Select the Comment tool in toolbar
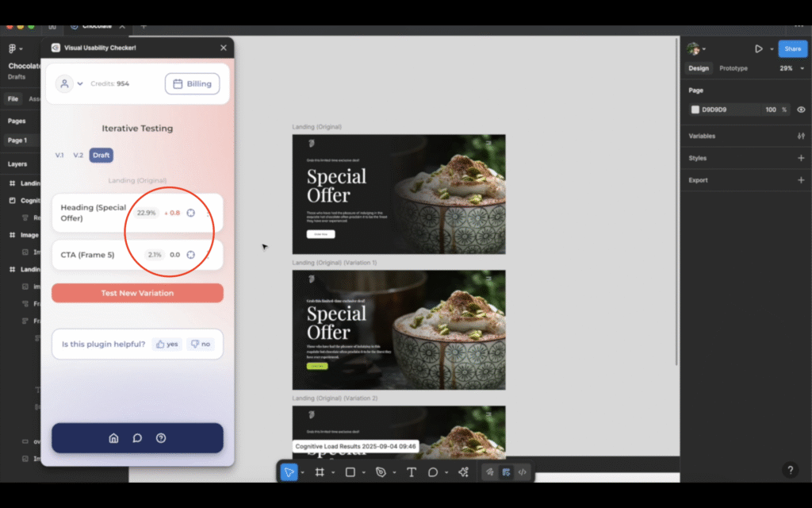This screenshot has height=508, width=812. (x=433, y=472)
